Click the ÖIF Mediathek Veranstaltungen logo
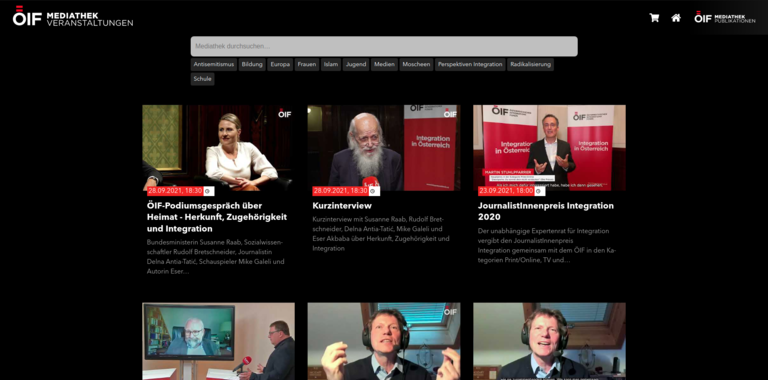Image resolution: width=768 pixels, height=380 pixels. [73, 16]
